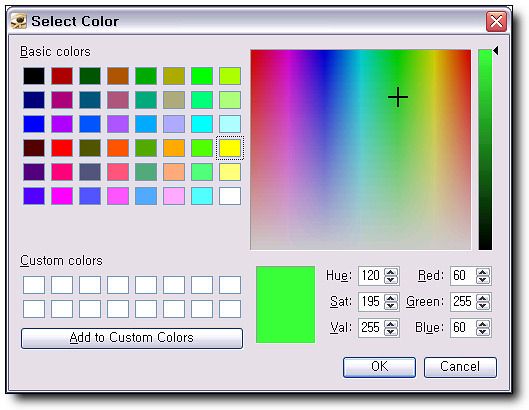Increase Hue with the up arrow
Viewport: 529px width, 410px height.
pyautogui.click(x=391, y=272)
